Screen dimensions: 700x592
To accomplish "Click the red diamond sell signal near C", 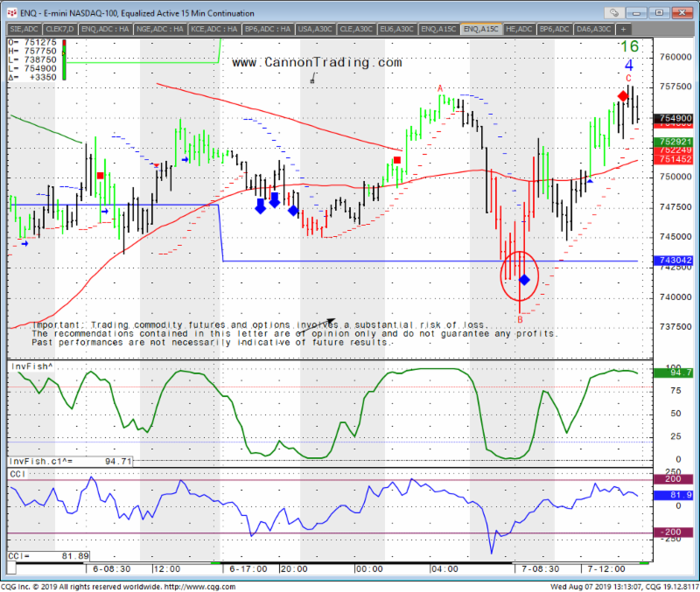I will 623,96.
